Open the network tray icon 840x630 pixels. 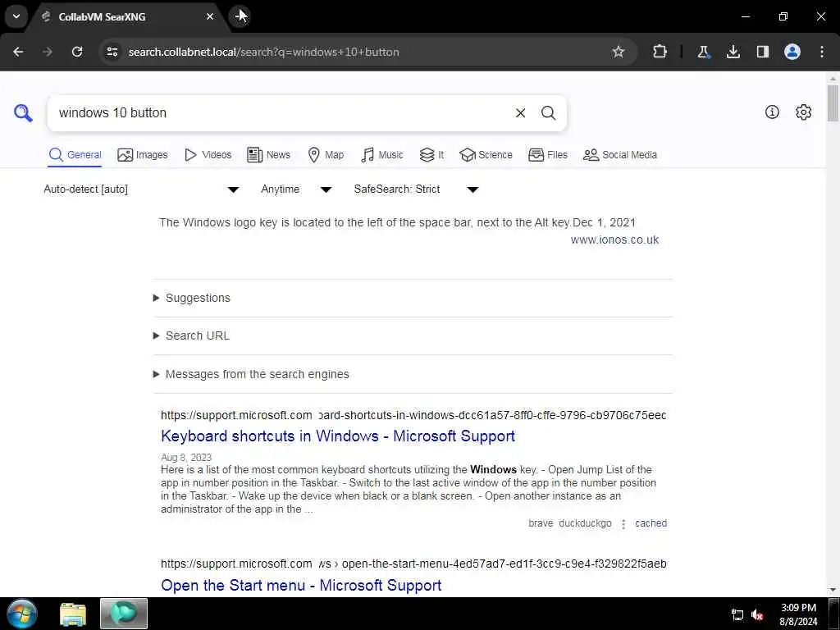(x=737, y=615)
